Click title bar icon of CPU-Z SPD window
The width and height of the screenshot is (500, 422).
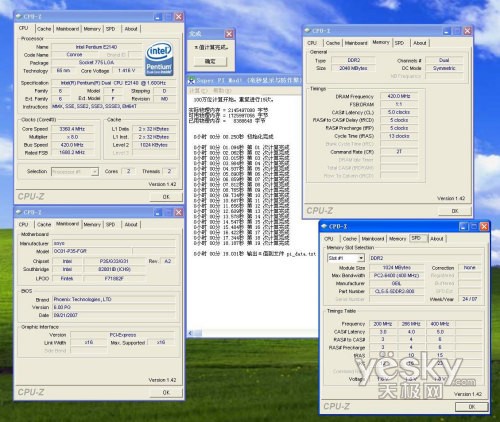click(324, 227)
